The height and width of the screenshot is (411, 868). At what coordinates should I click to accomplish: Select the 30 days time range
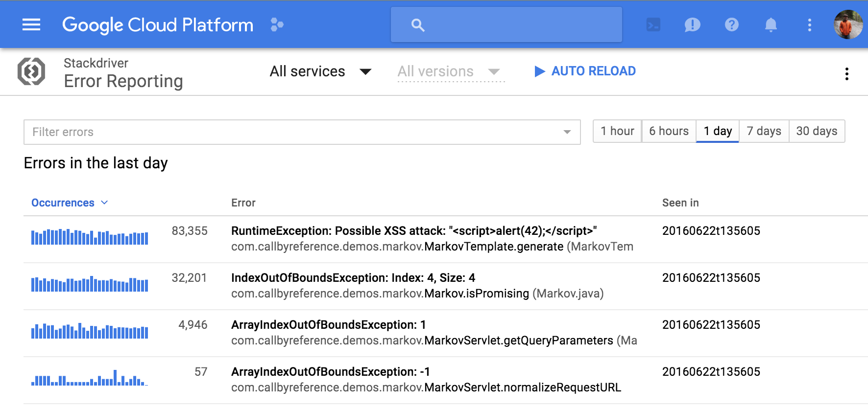[x=817, y=131]
